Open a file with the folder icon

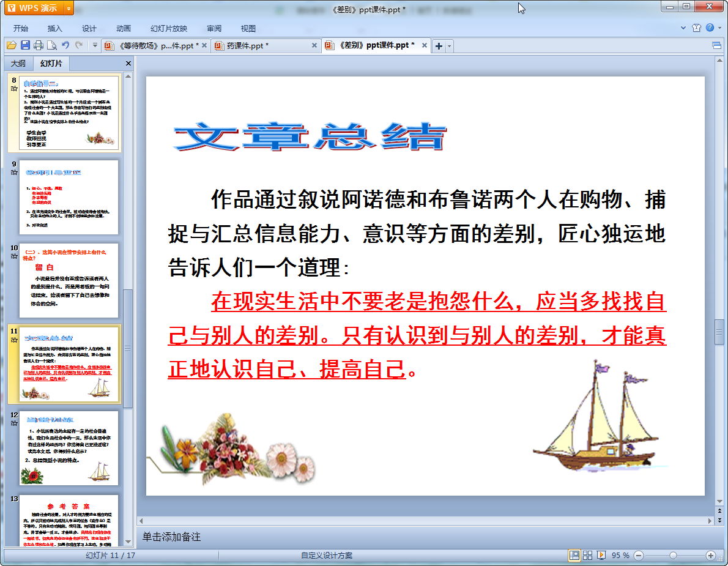11,45
